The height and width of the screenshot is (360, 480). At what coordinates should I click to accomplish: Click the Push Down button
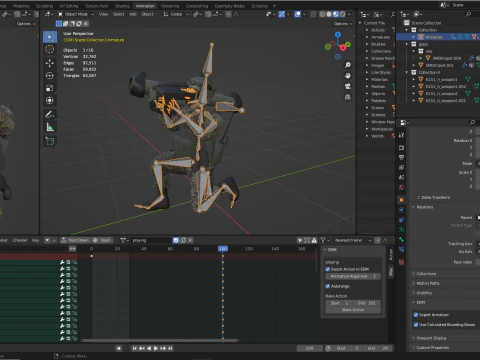coord(75,240)
